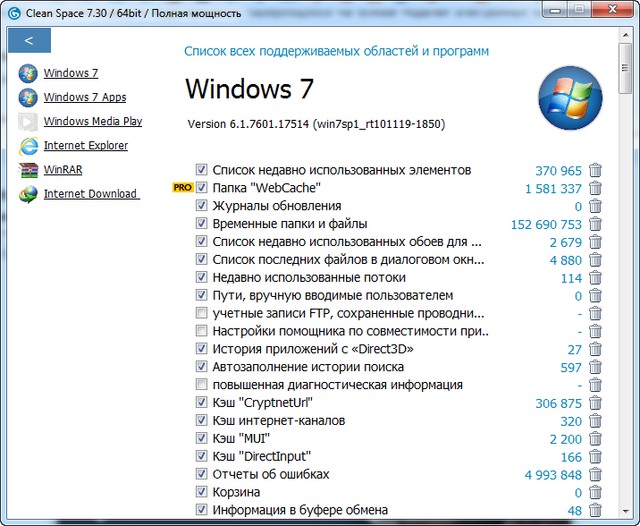The height and width of the screenshot is (526, 640).
Task: Click the Windows 7 Apps sidebar icon
Action: click(28, 98)
